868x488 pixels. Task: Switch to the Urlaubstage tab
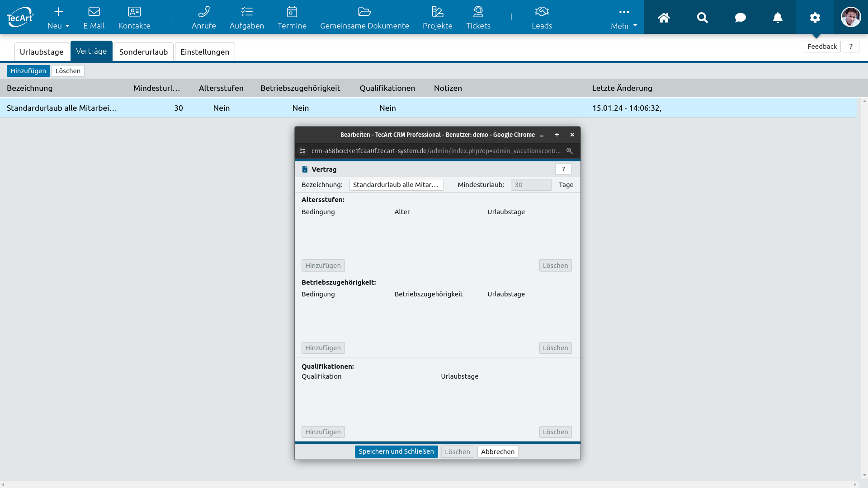pos(42,52)
